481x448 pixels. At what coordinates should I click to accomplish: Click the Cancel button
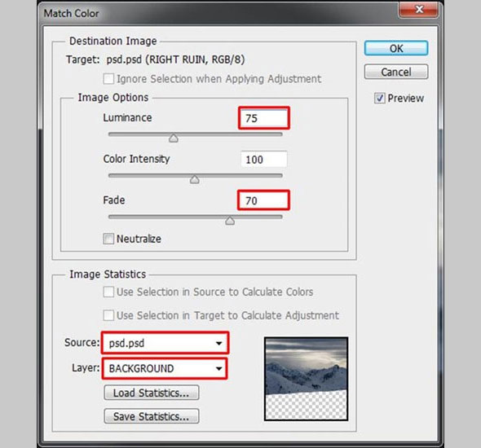(x=396, y=72)
